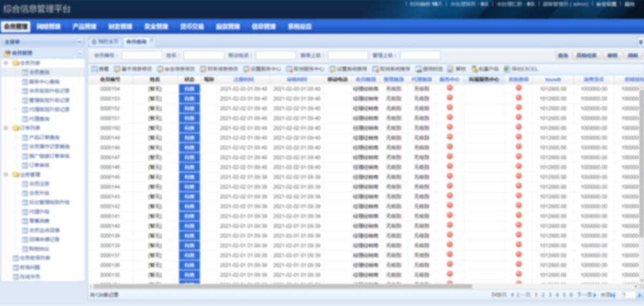Click the 设置服务中心 toolbar icon
Screen dimensions: 644x306
(x=246, y=69)
